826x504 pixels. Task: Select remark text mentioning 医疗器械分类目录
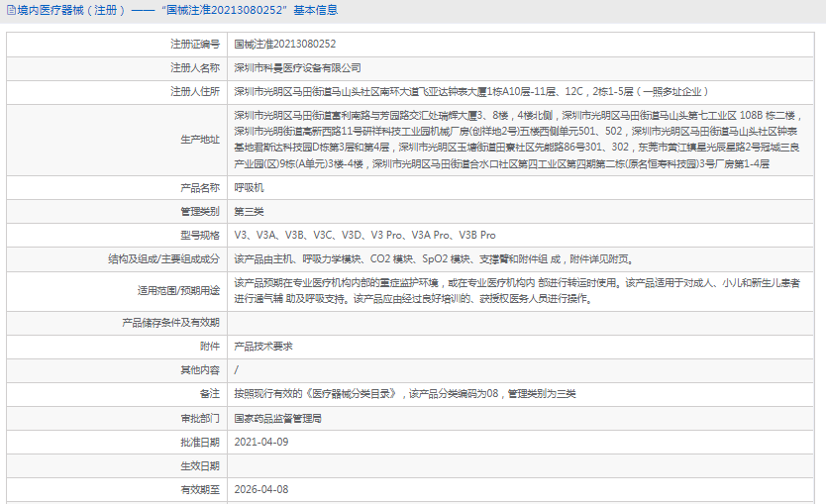point(405,394)
